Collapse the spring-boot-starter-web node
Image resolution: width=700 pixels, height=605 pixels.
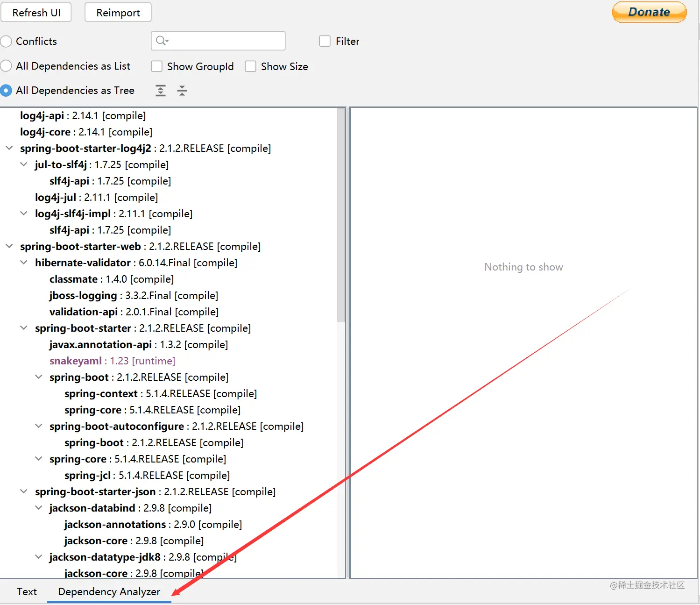point(9,246)
